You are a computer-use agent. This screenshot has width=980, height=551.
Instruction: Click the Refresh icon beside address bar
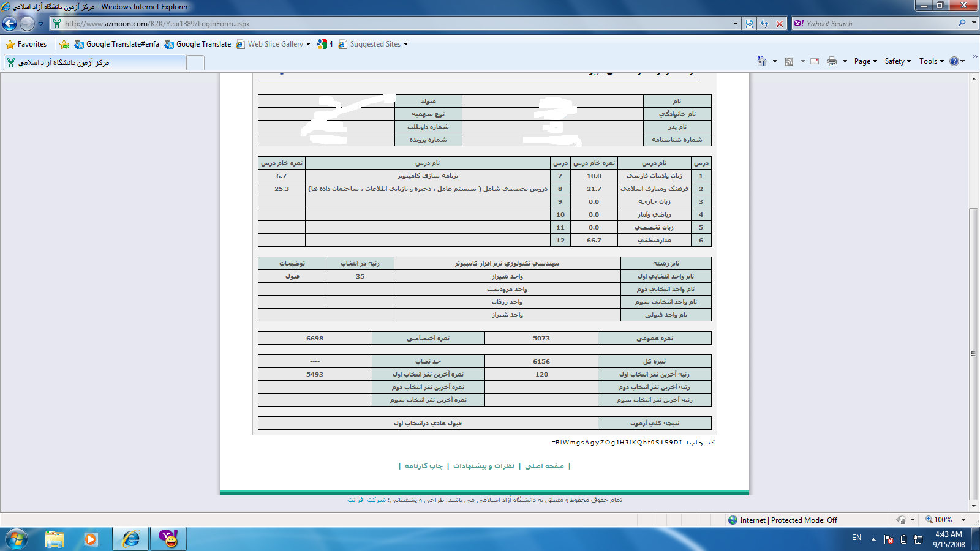click(764, 24)
